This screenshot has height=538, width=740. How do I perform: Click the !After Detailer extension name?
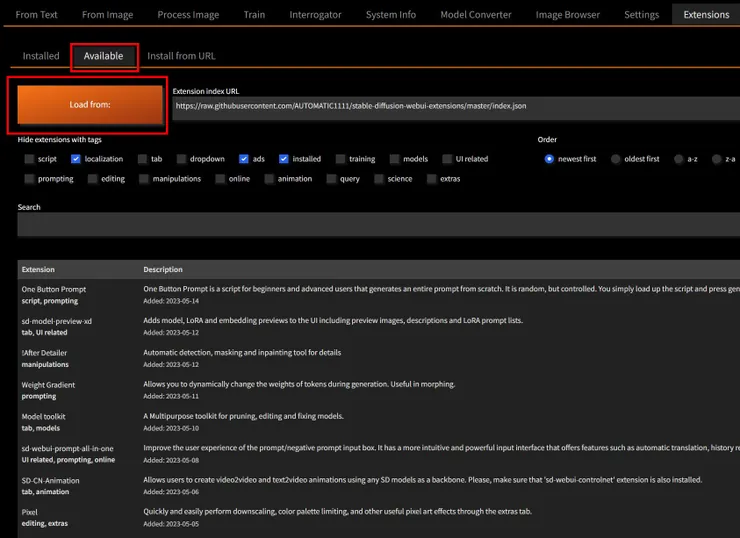(x=44, y=353)
